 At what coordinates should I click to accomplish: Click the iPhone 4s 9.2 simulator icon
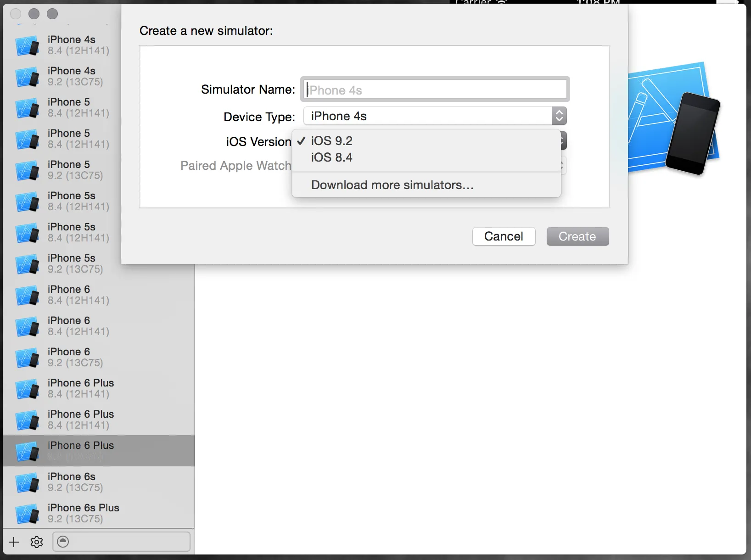coord(27,77)
